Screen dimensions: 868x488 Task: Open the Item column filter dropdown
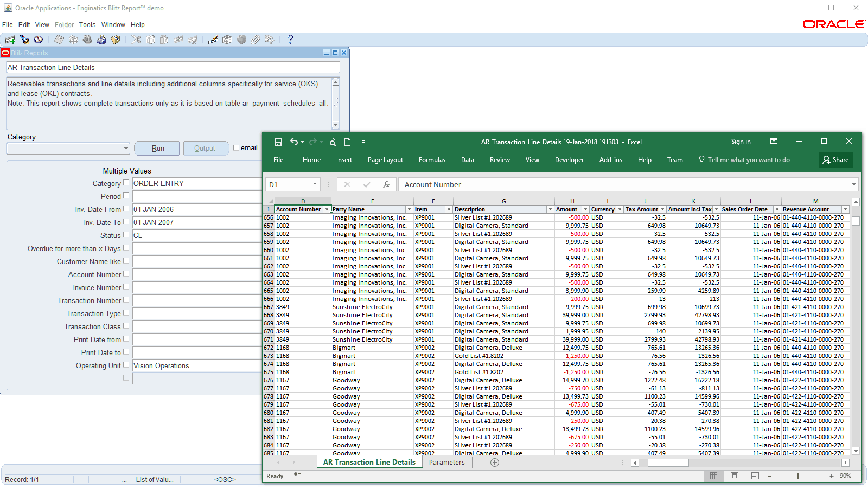click(x=449, y=209)
